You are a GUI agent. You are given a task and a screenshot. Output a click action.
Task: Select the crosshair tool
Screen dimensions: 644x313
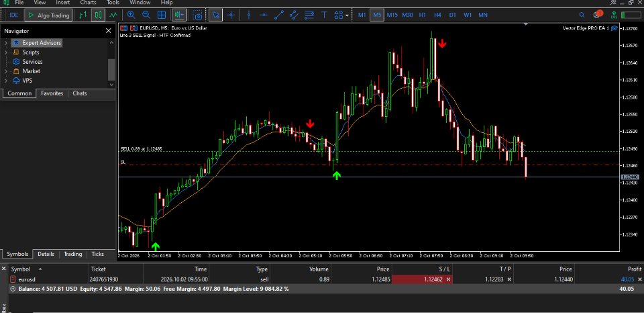click(231, 15)
